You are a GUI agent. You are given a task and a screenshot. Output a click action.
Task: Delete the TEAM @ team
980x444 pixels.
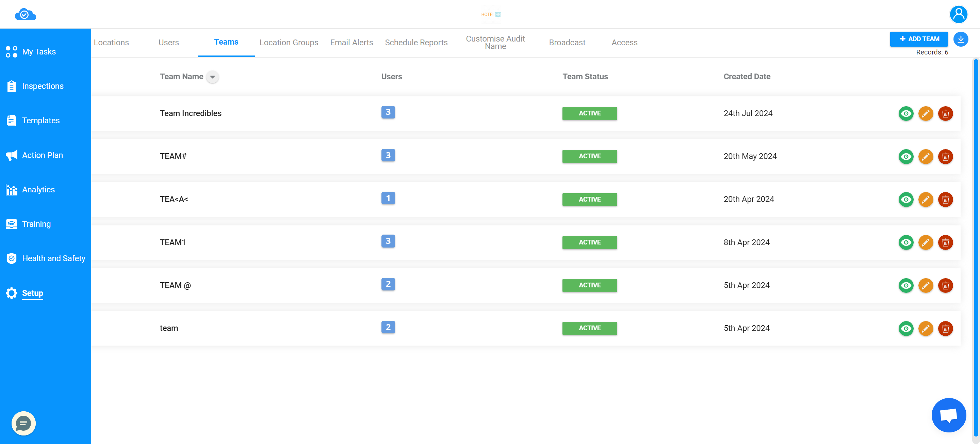pos(945,286)
